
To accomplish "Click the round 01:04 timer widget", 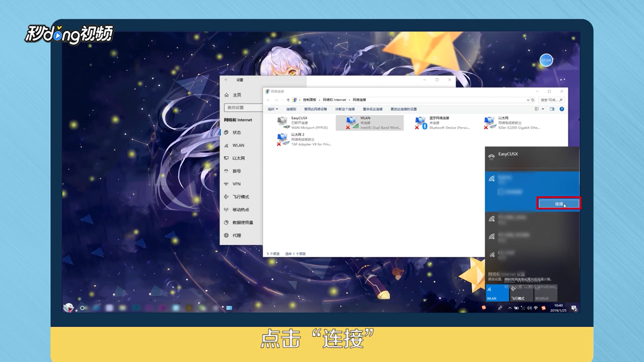I will (546, 60).
